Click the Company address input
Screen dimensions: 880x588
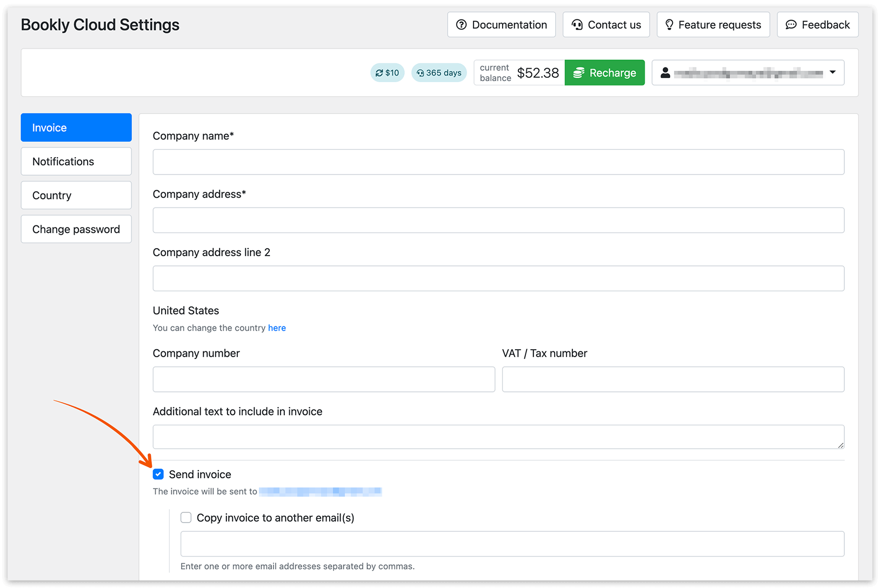498,220
